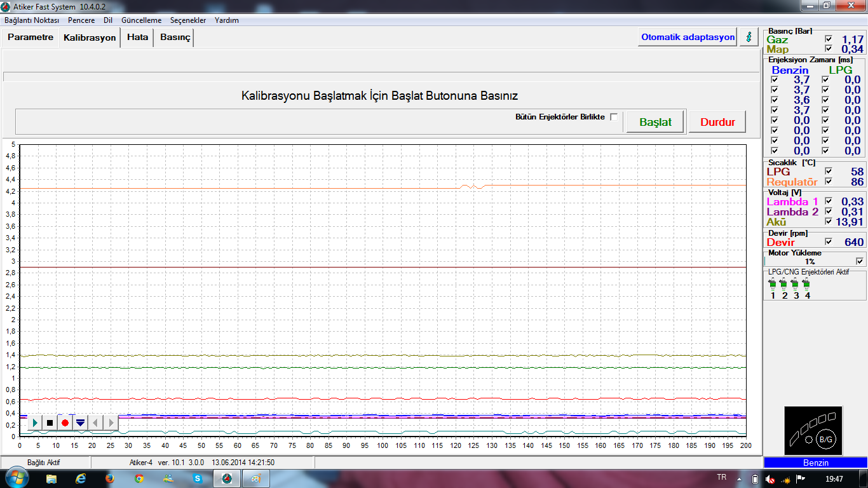Toggle the LPG temperature checkbox

tap(828, 172)
